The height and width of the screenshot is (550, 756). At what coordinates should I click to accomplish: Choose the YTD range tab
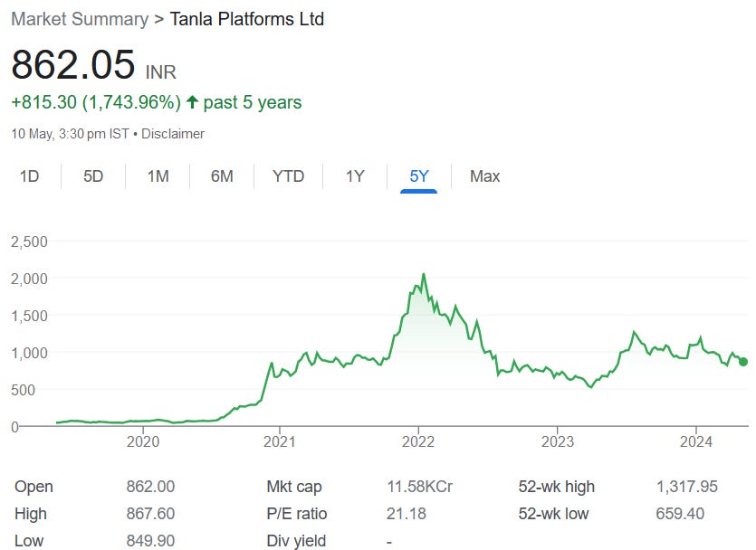[288, 176]
